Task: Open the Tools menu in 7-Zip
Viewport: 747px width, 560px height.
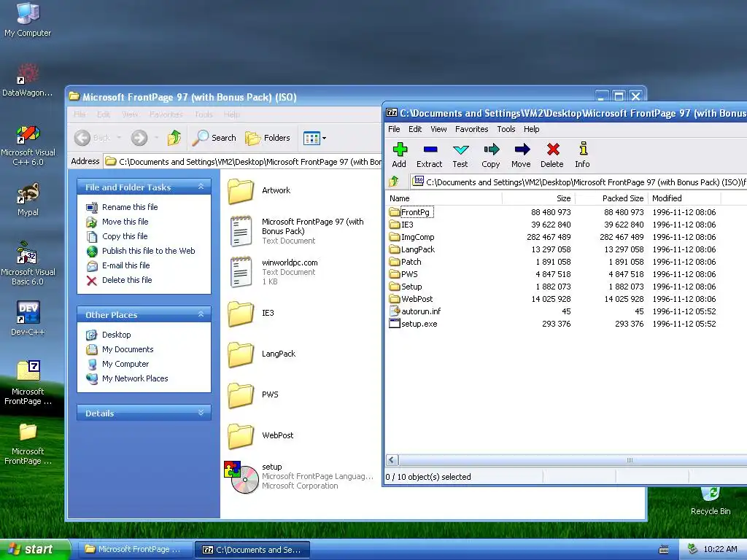Action: click(506, 129)
